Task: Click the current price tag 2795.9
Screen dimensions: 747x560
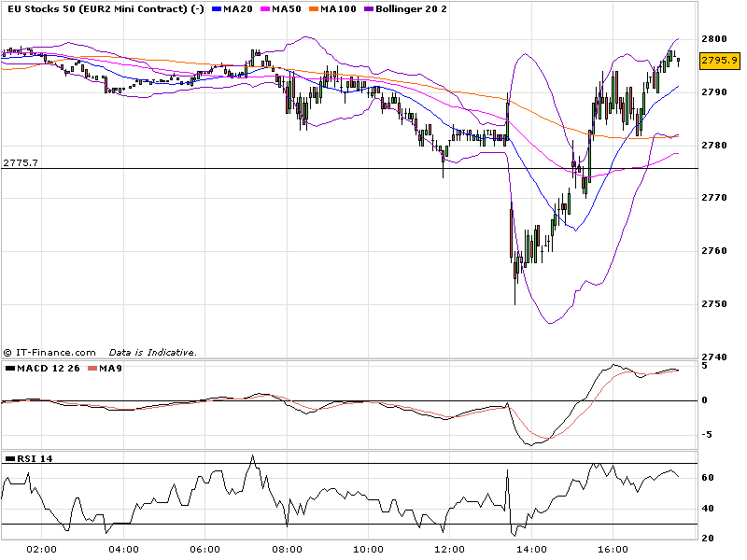Action: pyautogui.click(x=719, y=61)
